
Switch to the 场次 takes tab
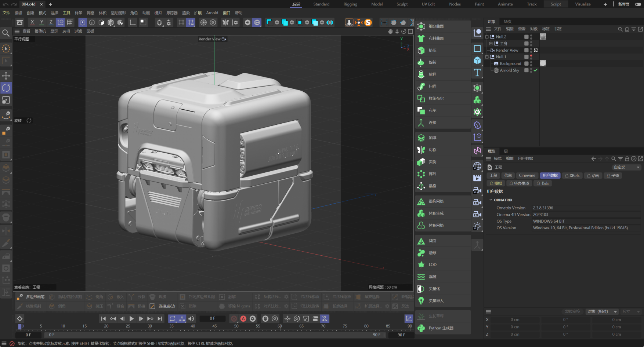508,22
